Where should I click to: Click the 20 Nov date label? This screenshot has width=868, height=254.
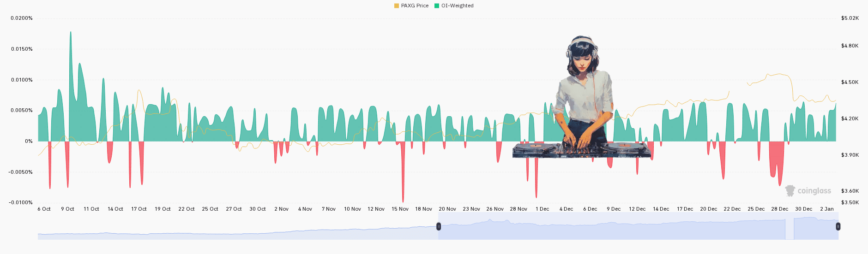(447, 209)
